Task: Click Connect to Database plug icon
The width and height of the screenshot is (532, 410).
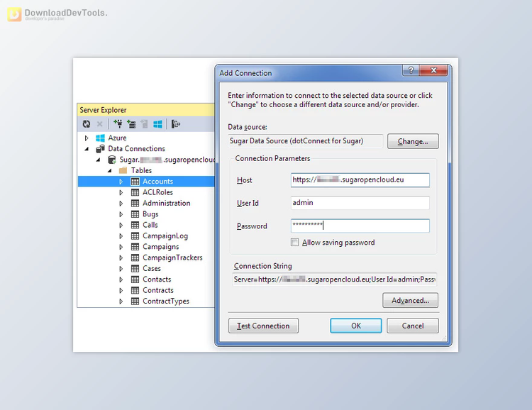Action: tap(118, 124)
